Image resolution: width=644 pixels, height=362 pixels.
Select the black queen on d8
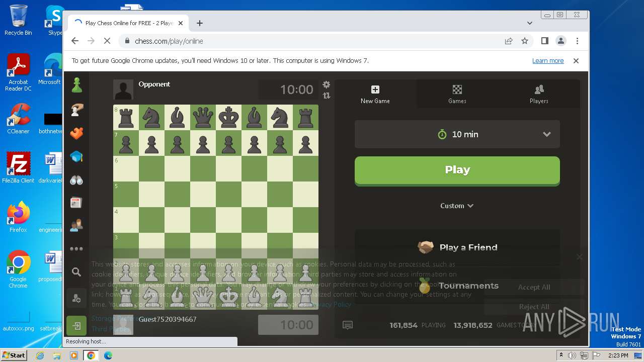[x=203, y=117]
